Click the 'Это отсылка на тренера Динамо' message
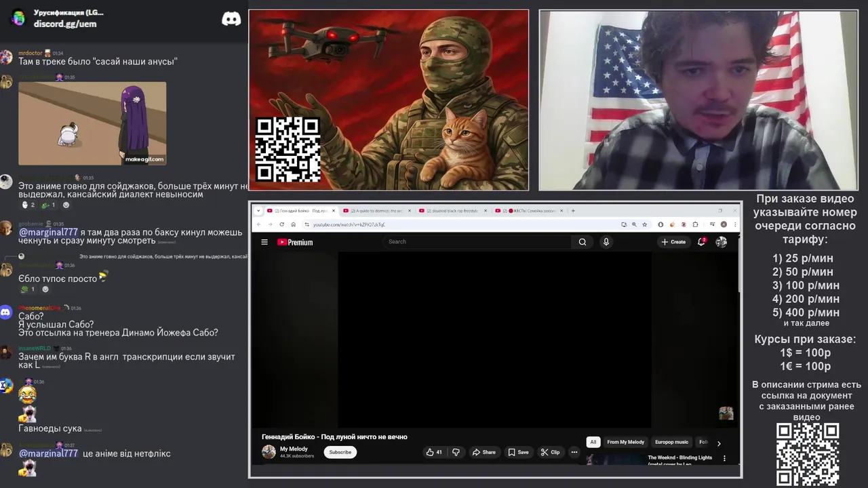This screenshot has height=488, width=868. point(118,333)
